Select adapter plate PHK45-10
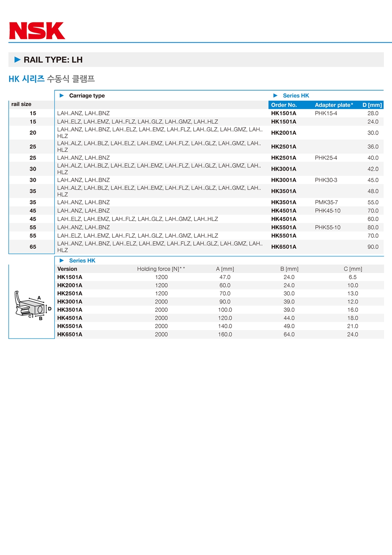The image size is (392, 555). tap(328, 211)
